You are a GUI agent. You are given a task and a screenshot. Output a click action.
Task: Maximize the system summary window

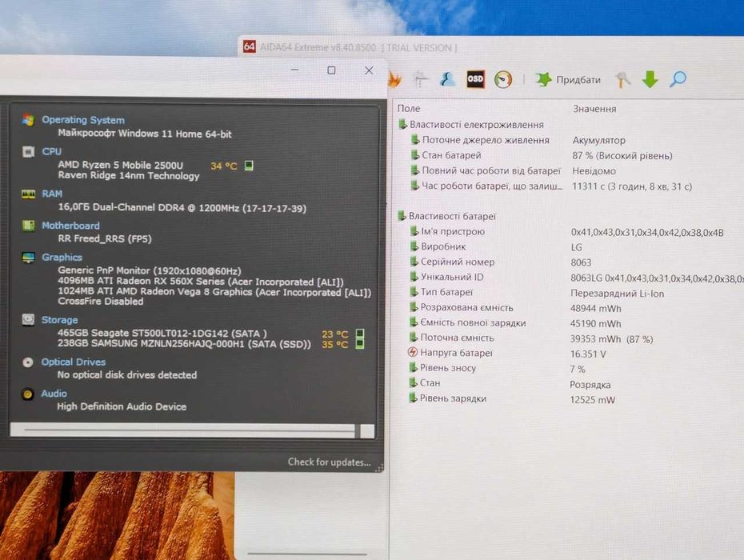[x=331, y=70]
